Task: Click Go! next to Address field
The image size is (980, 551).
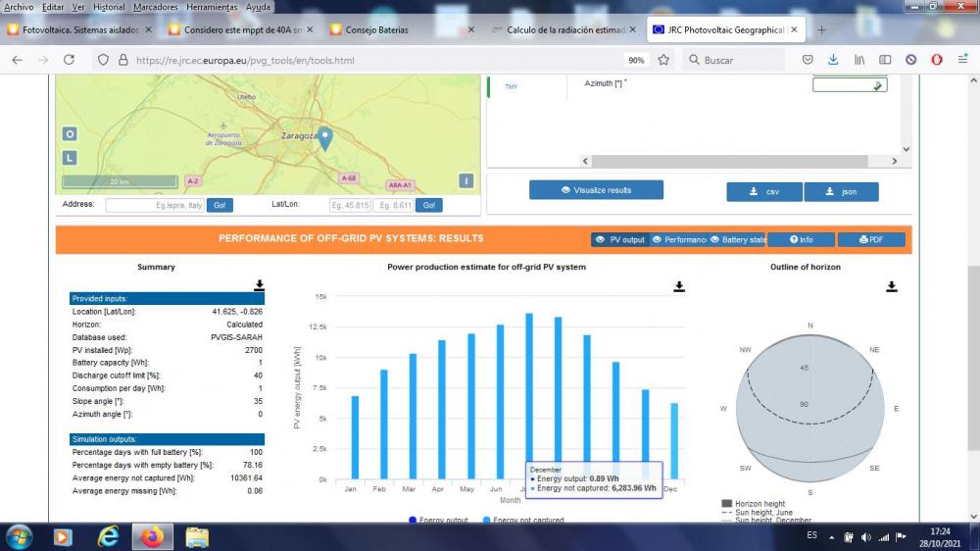Action: [x=220, y=205]
